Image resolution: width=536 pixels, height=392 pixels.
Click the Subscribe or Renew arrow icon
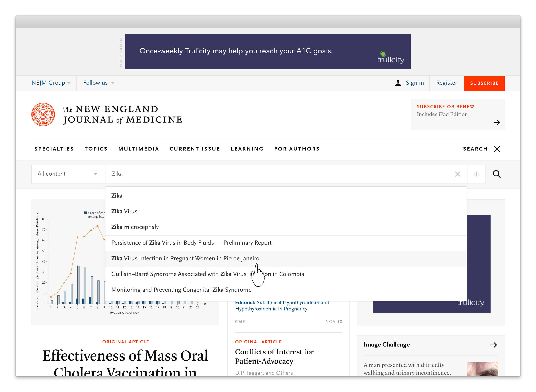click(496, 122)
